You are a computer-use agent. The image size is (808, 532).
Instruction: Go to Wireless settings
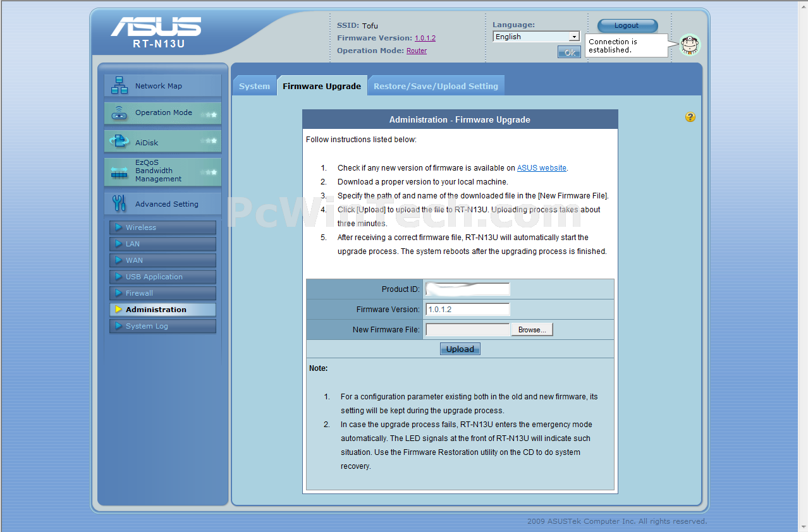pos(162,227)
